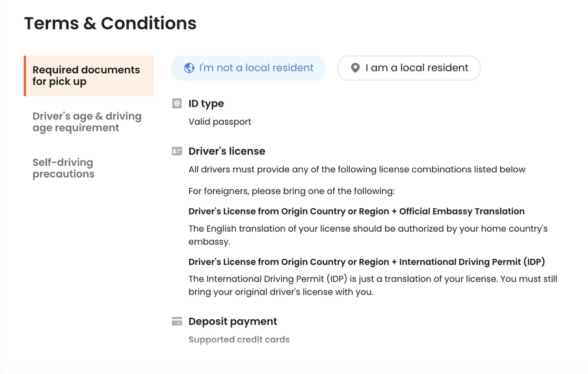The image size is (588, 374).
Task: Open "Driver's age & driving age requirement" section
Action: click(x=86, y=122)
